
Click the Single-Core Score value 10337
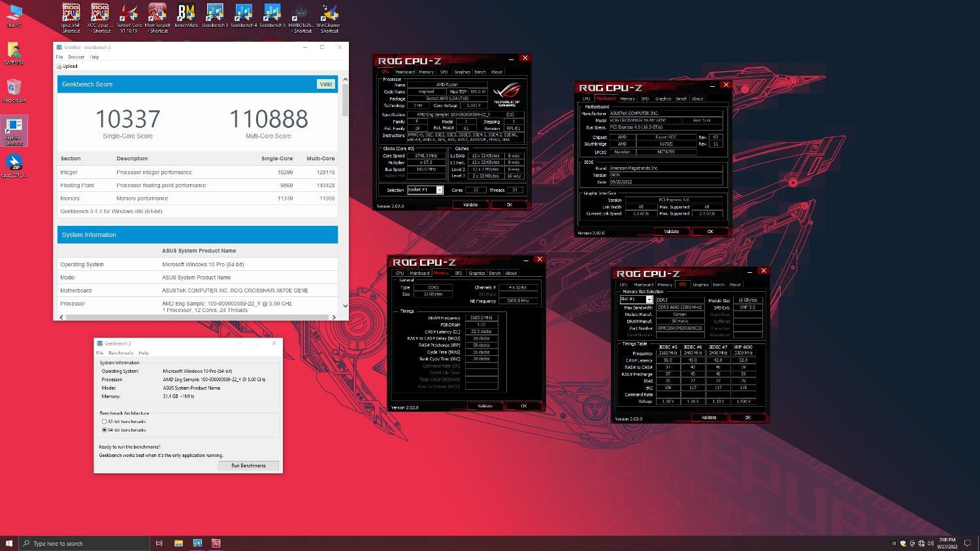click(x=128, y=119)
